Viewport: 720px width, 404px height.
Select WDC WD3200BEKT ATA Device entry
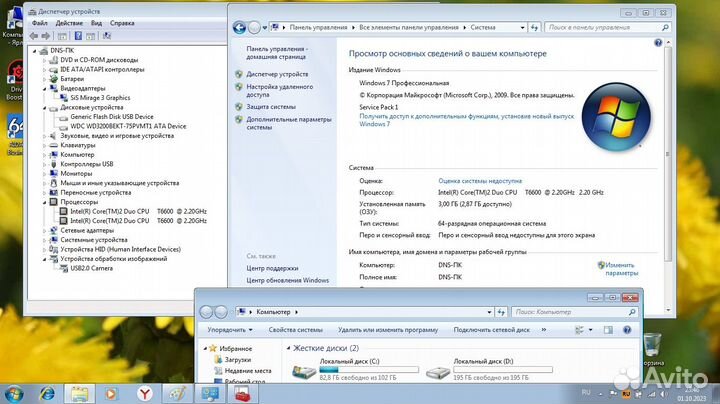coord(128,126)
